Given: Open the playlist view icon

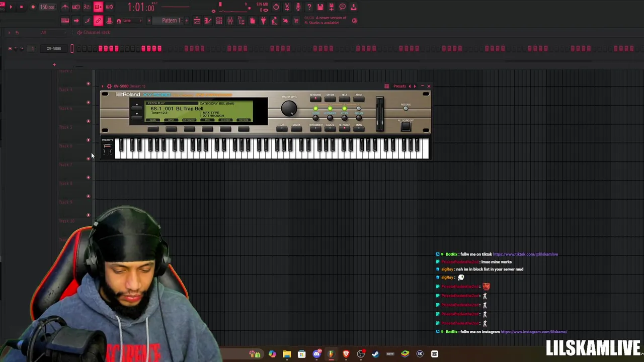Looking at the screenshot, I should (197, 21).
